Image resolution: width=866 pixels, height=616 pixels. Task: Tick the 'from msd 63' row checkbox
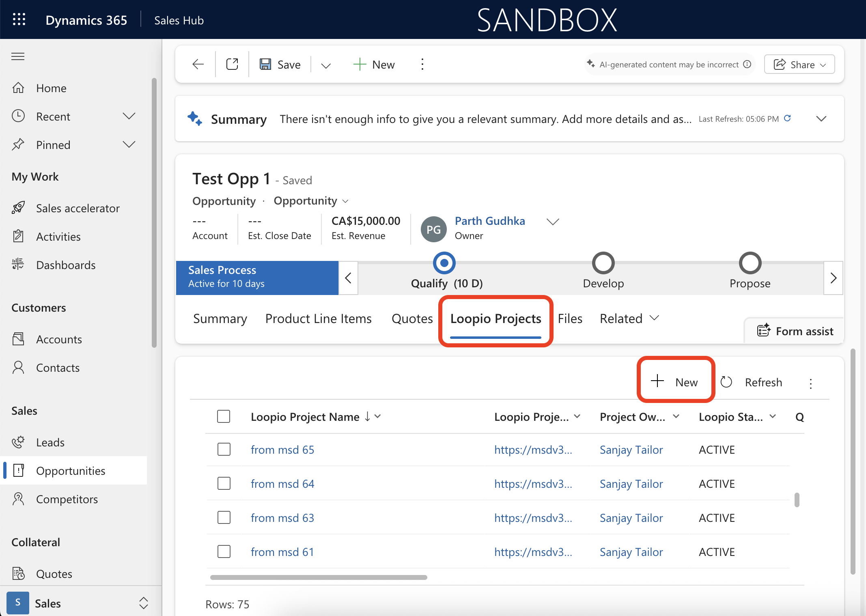click(x=224, y=517)
